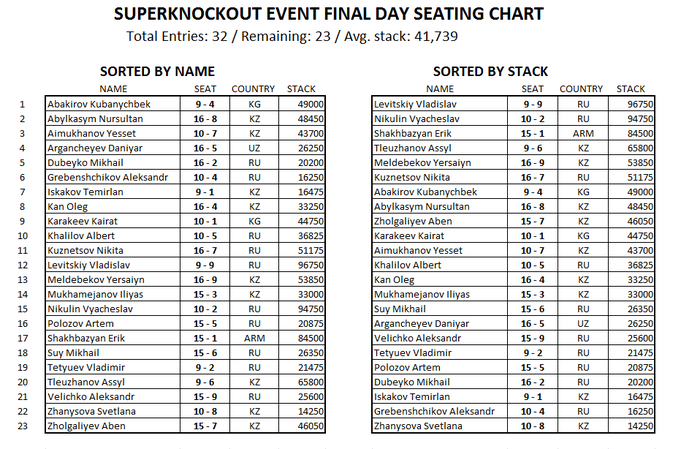This screenshot has height=449, width=700.
Task: Click seat 16 - 8 for Abylkasym in name table
Action: [x=205, y=119]
